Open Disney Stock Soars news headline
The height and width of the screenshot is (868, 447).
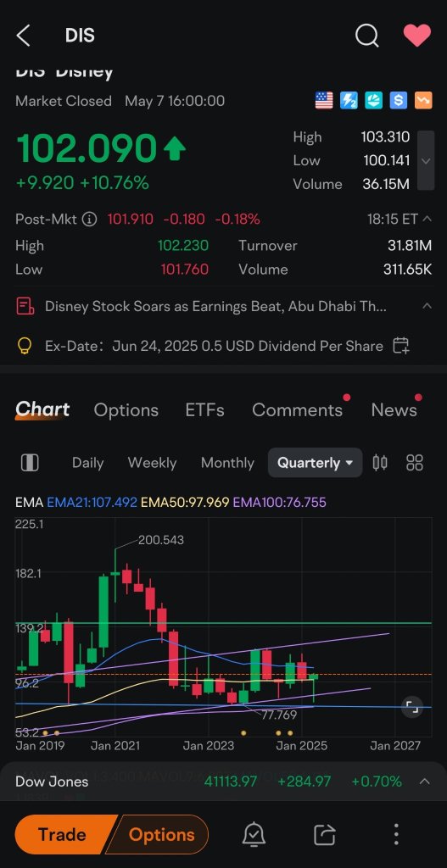point(216,306)
